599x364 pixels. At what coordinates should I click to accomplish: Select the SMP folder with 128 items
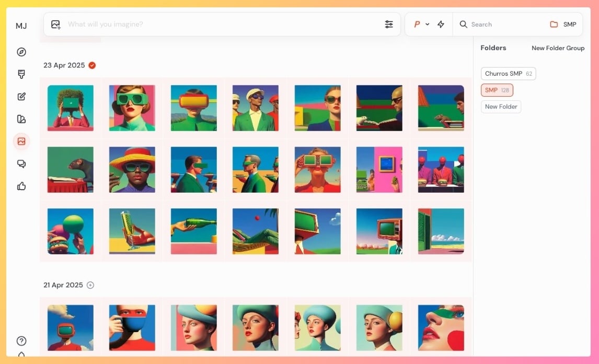tap(497, 90)
